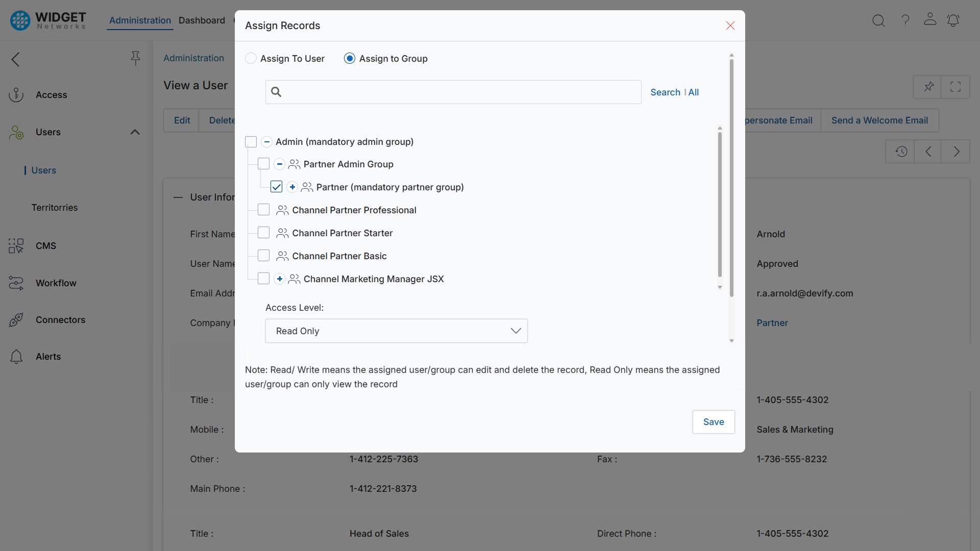Switch to the Dashboard tab
Viewport: 980px width, 551px height.
(202, 20)
